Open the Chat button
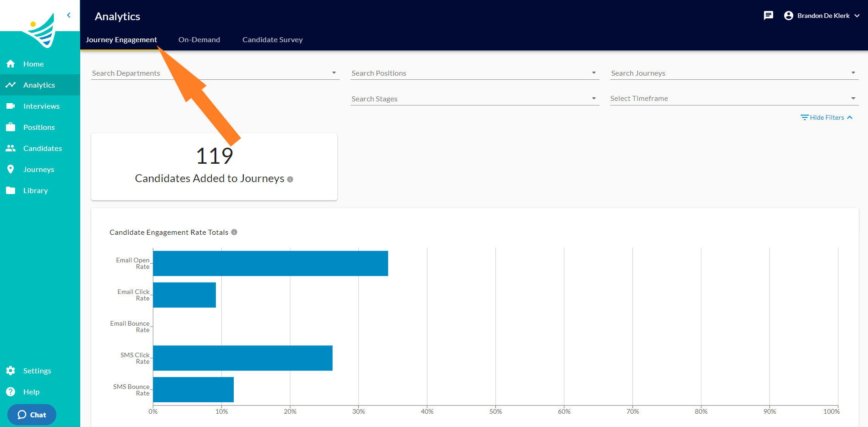Viewport: 868px width, 427px height. coord(32,415)
